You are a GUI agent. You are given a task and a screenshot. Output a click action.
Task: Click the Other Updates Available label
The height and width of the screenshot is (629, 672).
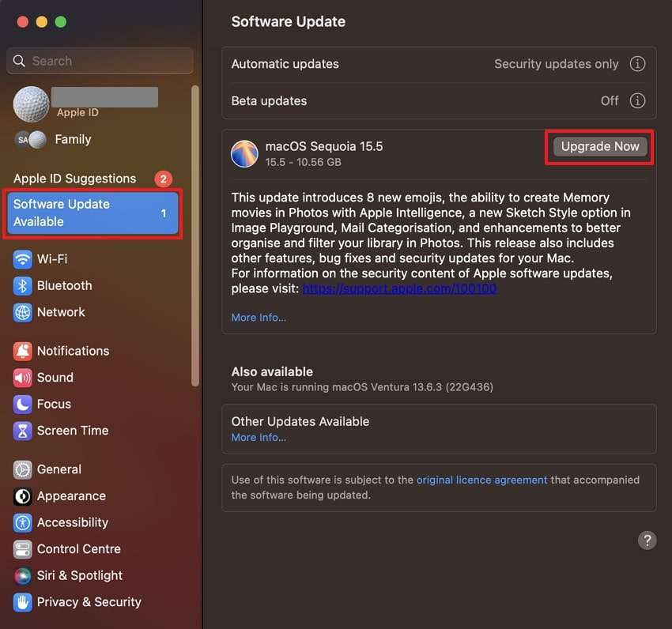[300, 422]
